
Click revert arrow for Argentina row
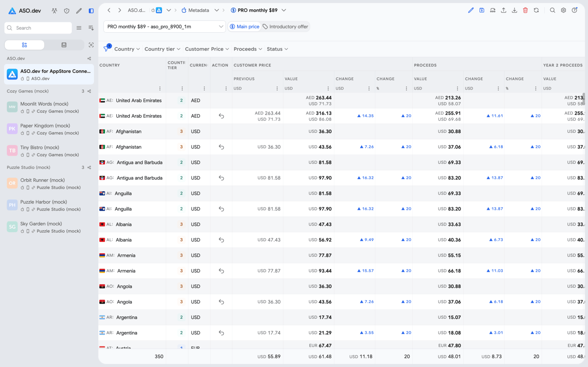point(221,333)
